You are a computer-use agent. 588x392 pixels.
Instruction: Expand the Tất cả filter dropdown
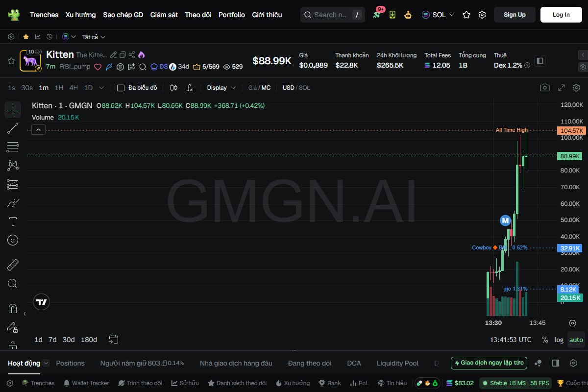point(94,37)
